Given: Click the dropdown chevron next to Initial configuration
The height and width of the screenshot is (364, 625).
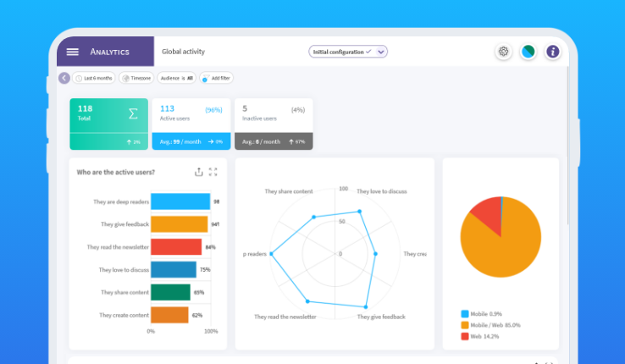Looking at the screenshot, I should pyautogui.click(x=381, y=52).
